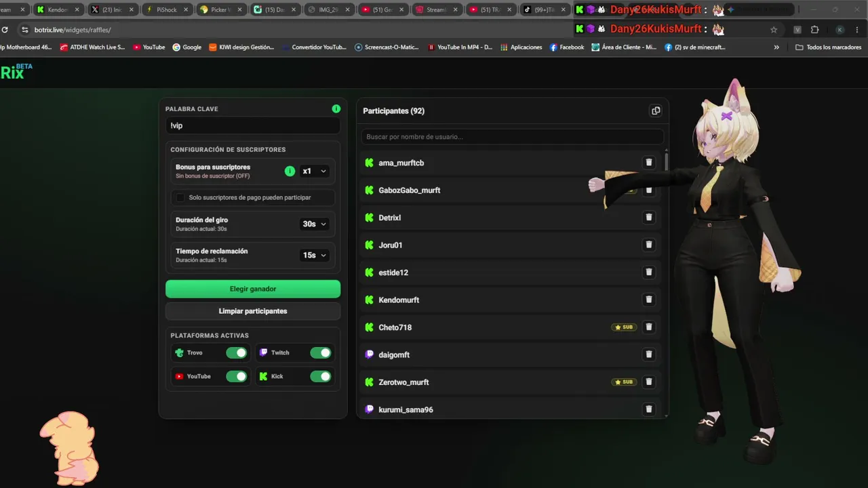The height and width of the screenshot is (488, 868).
Task: Disable the Trovo platform toggle
Action: click(x=237, y=352)
